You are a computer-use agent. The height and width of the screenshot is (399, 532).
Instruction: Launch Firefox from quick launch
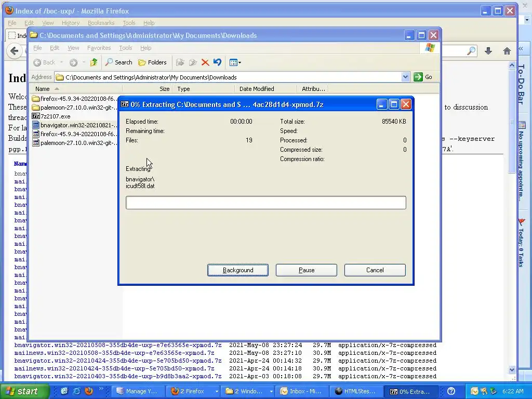pyautogui.click(x=89, y=391)
